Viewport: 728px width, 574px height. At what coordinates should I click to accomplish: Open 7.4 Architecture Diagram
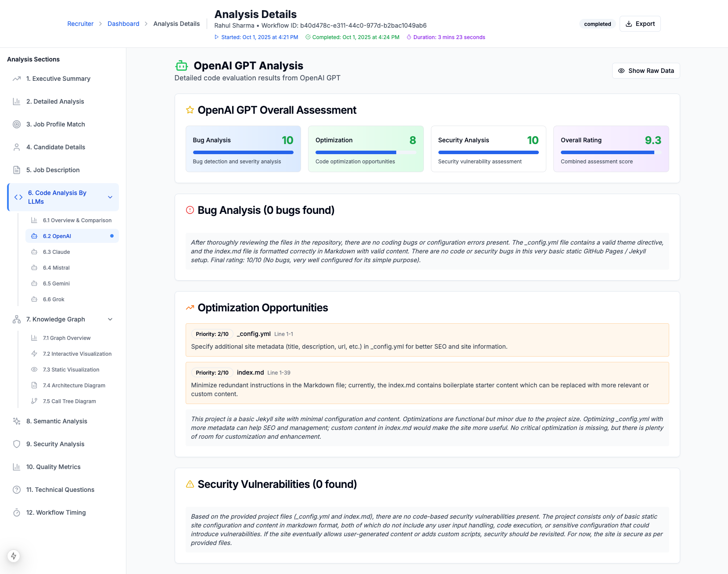(x=72, y=386)
